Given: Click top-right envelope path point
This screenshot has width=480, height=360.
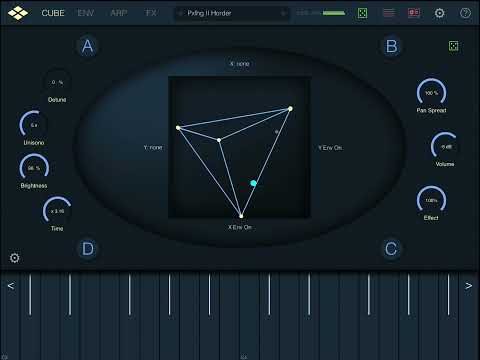Looking at the screenshot, I should point(290,109).
